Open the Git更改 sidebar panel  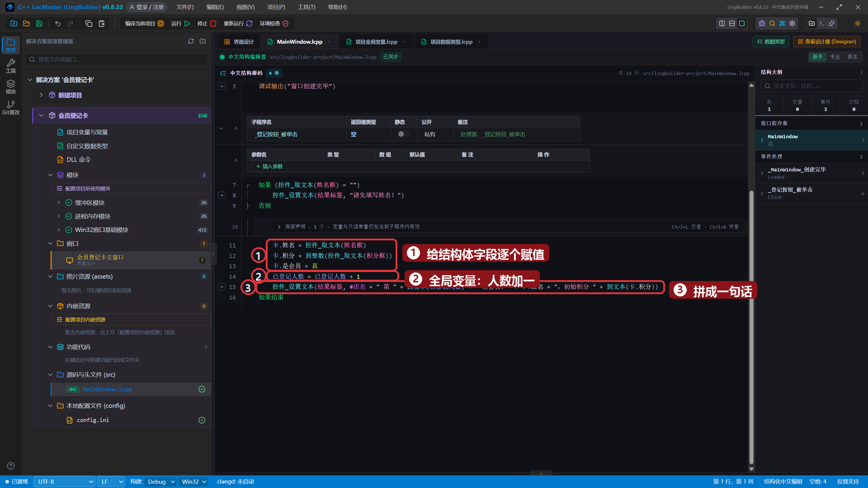[11, 108]
